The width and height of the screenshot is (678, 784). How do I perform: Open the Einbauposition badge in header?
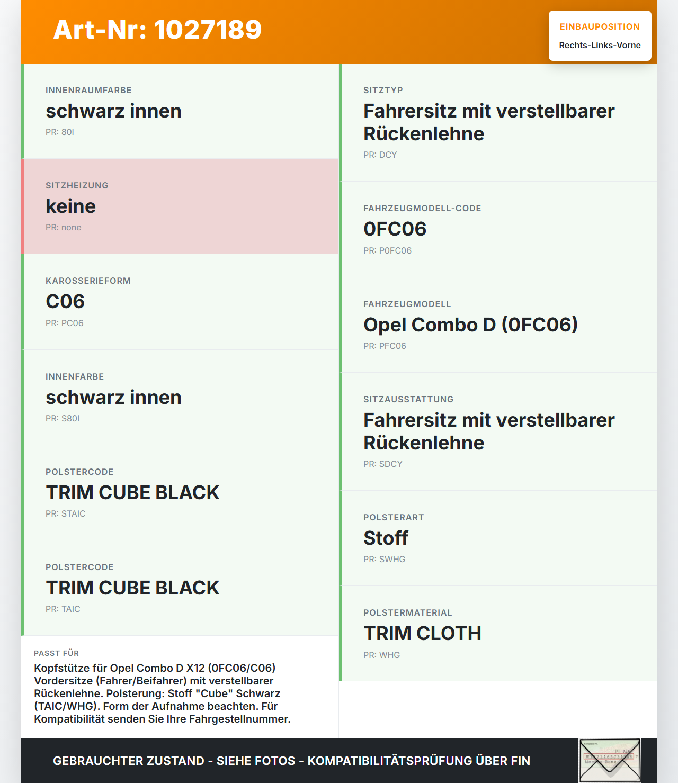tap(600, 35)
